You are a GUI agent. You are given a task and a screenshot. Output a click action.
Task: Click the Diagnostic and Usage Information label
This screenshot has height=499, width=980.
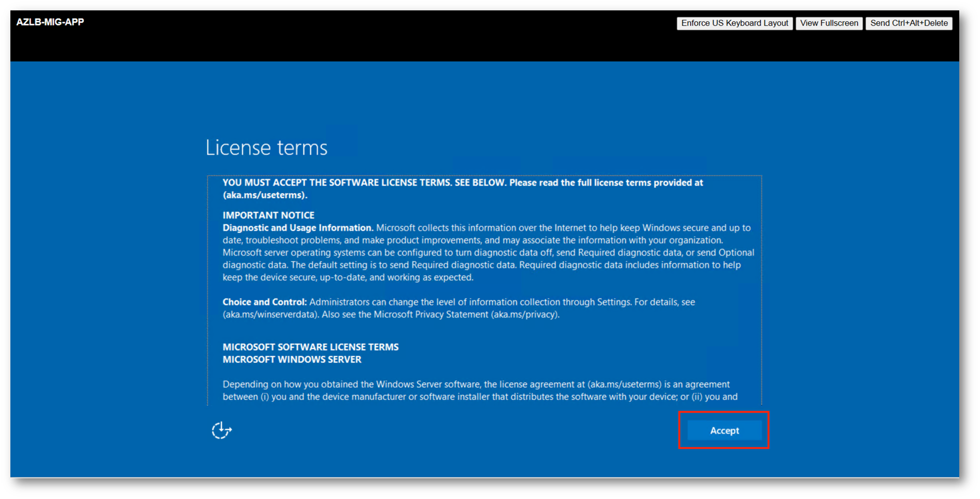pyautogui.click(x=298, y=228)
